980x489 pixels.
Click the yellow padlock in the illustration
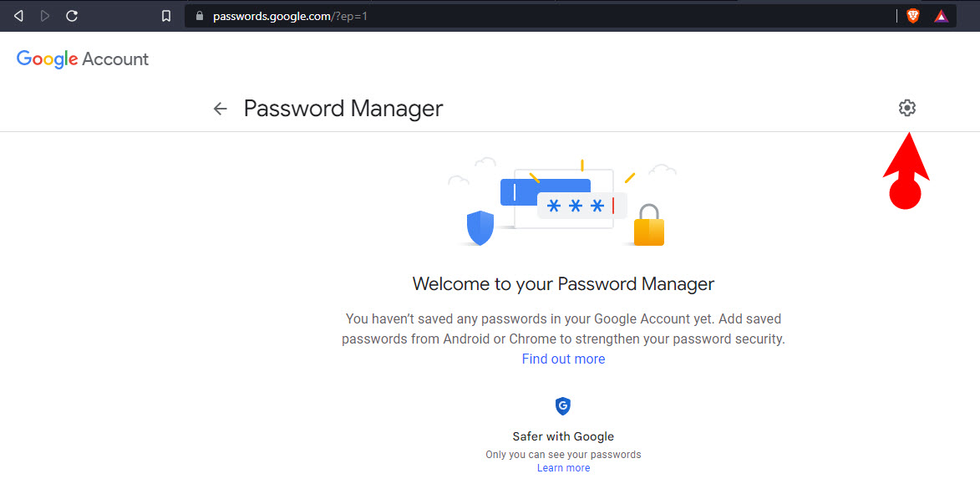pyautogui.click(x=649, y=225)
